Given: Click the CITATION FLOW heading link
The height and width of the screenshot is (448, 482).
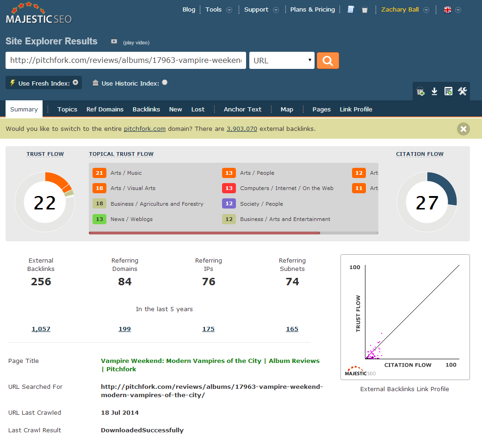Looking at the screenshot, I should click(420, 154).
